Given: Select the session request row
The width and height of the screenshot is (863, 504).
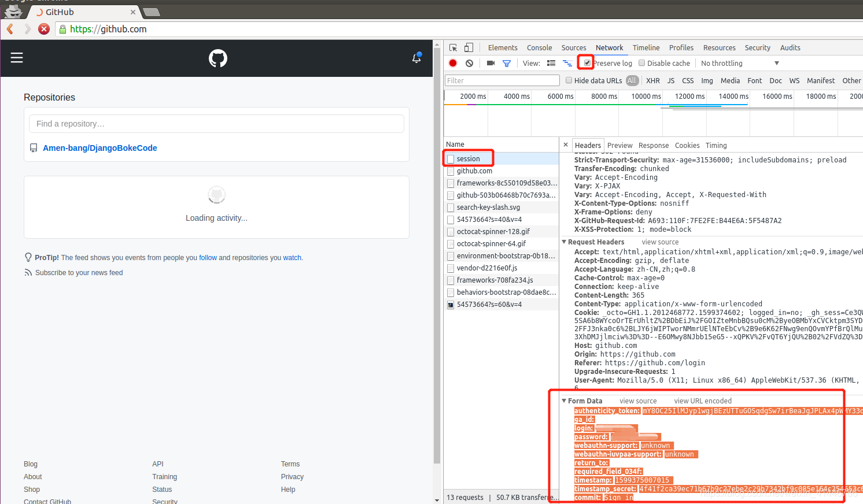Looking at the screenshot, I should pyautogui.click(x=501, y=158).
